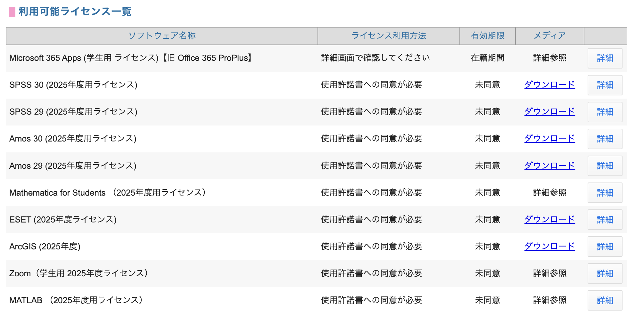Click the ライセンス利用方法 column header
This screenshot has width=644, height=324.
(389, 36)
